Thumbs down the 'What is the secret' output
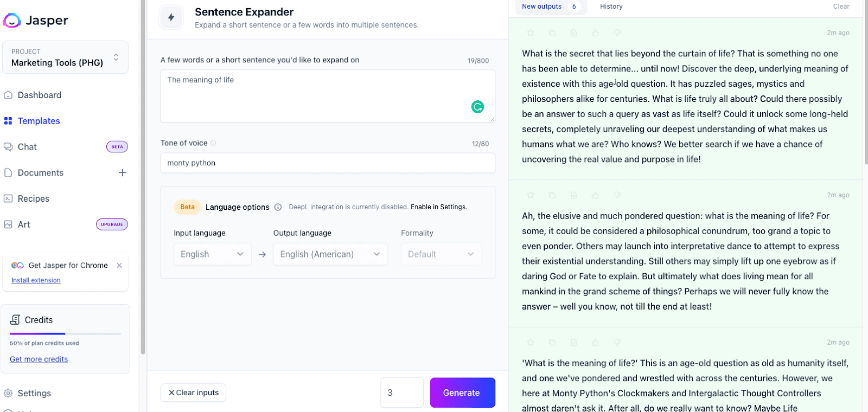Image resolution: width=868 pixels, height=412 pixels. (617, 33)
